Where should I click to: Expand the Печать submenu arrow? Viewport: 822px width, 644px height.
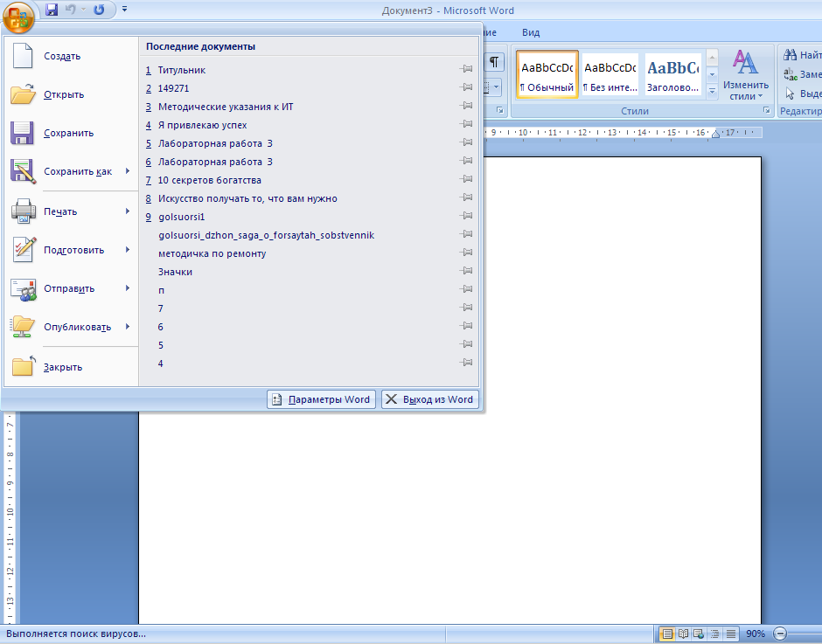click(x=128, y=211)
